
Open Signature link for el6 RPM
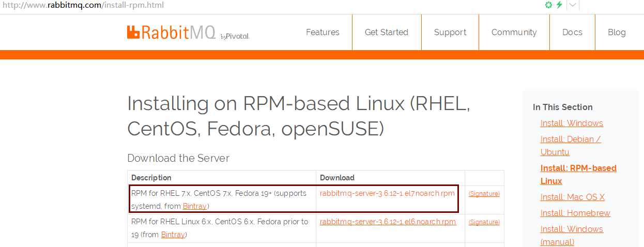484,222
